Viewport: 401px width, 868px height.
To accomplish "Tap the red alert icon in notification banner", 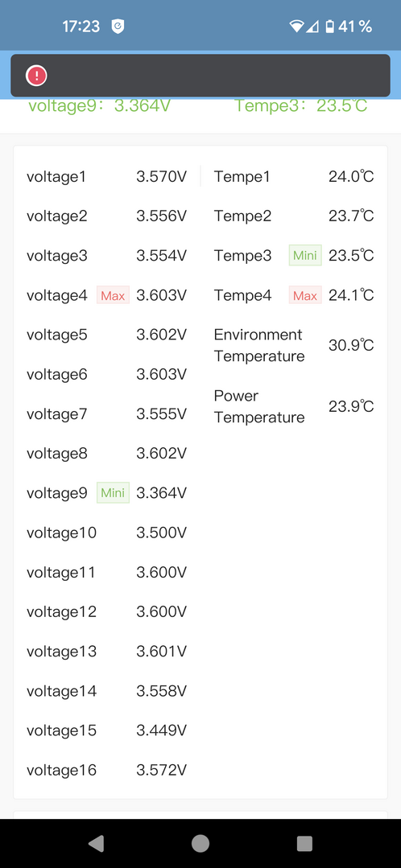I will pyautogui.click(x=36, y=76).
